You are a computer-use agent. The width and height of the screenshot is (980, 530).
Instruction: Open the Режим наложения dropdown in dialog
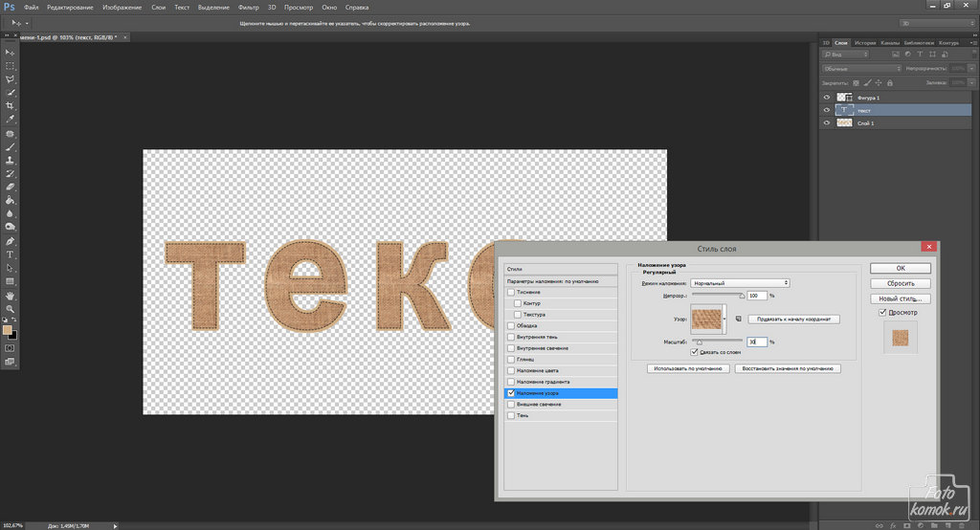(739, 283)
